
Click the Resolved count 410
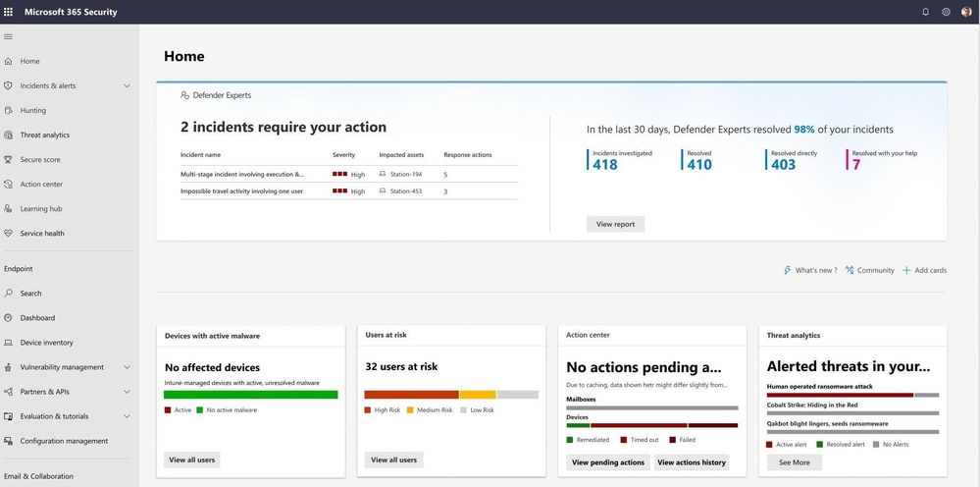699,164
